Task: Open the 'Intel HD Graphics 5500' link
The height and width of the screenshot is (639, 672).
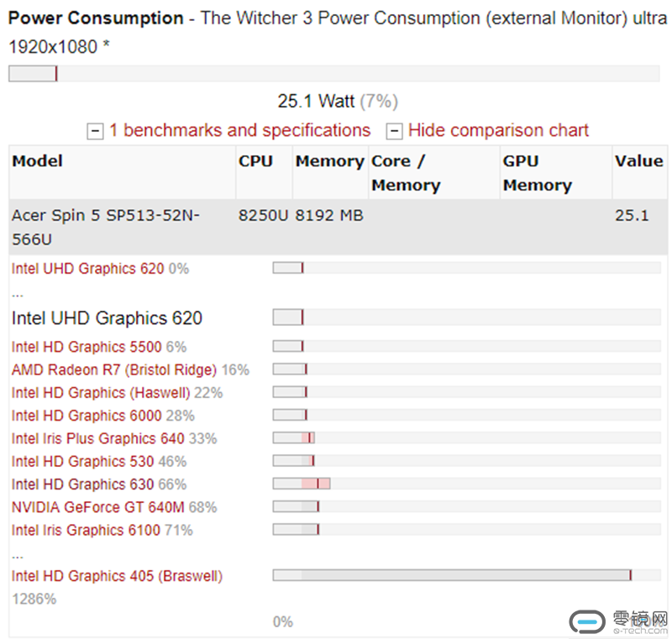Action: 87,347
